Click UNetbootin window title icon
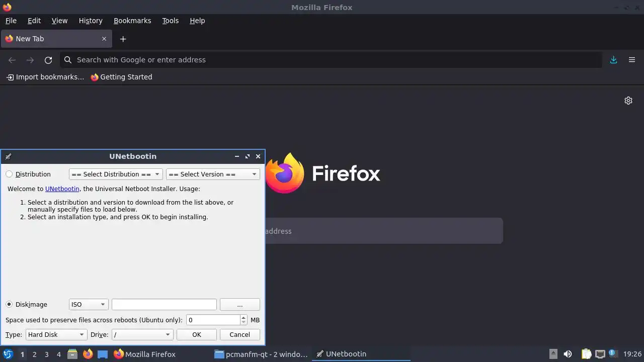The height and width of the screenshot is (362, 644). [x=8, y=156]
